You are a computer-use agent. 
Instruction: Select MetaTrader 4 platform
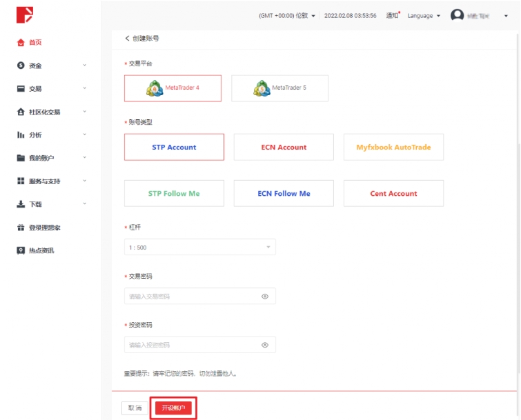point(173,88)
